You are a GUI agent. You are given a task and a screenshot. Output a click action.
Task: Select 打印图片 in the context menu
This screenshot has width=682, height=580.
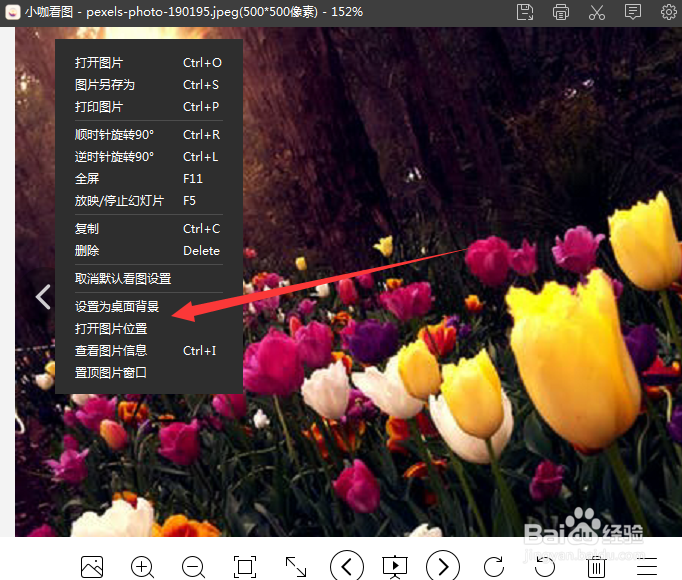(148, 107)
